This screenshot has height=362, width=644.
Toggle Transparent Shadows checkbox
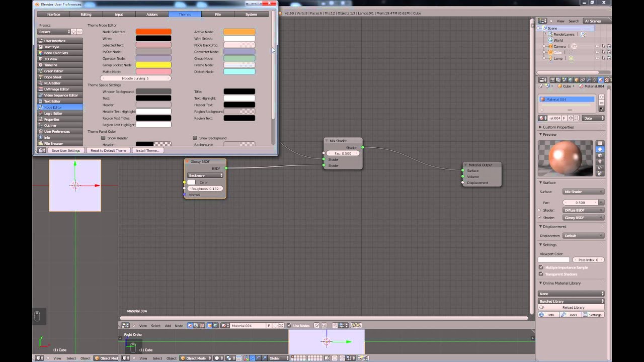tap(541, 274)
